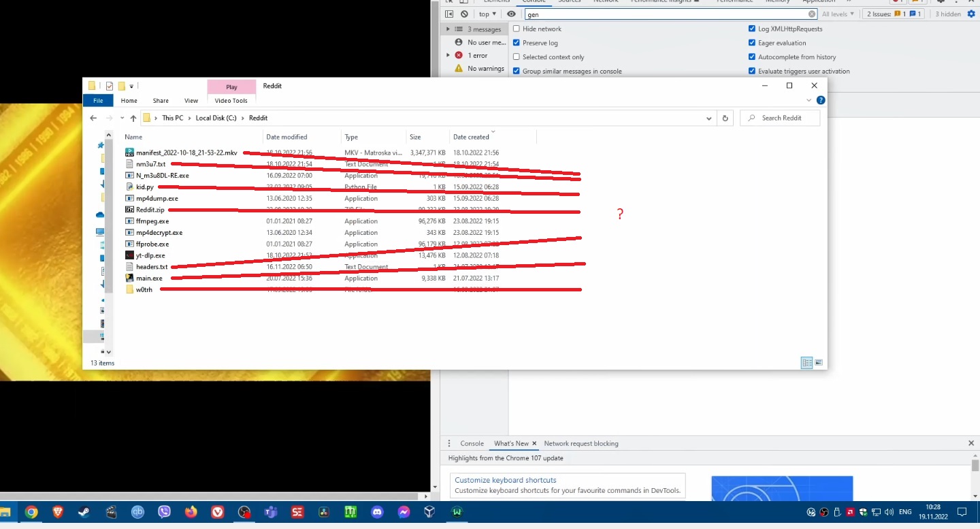
Task: Open Messenger from the taskbar
Action: click(404, 512)
